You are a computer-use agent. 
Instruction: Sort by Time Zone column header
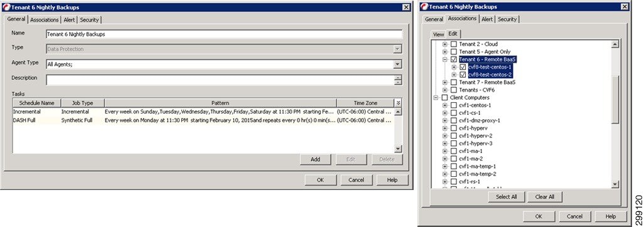coord(365,103)
